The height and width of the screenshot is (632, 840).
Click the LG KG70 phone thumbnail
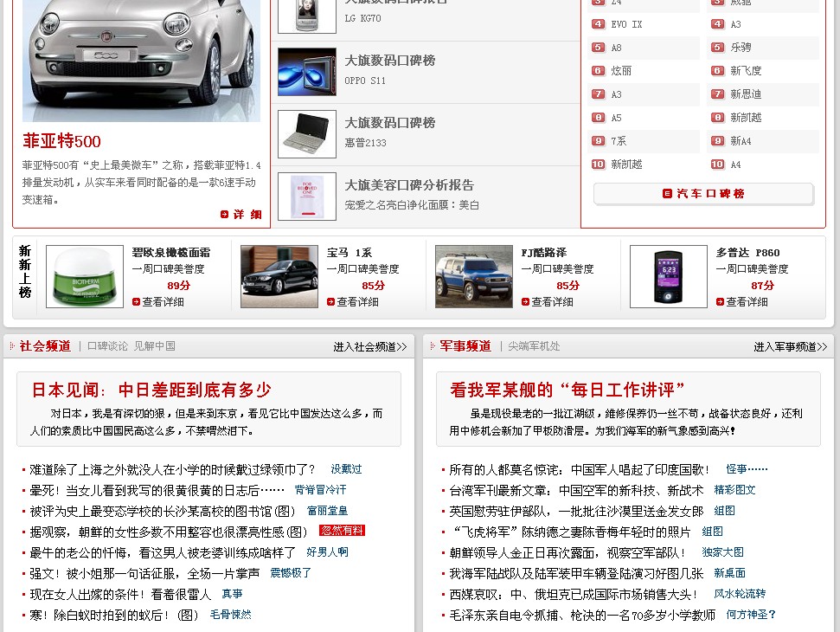307,16
